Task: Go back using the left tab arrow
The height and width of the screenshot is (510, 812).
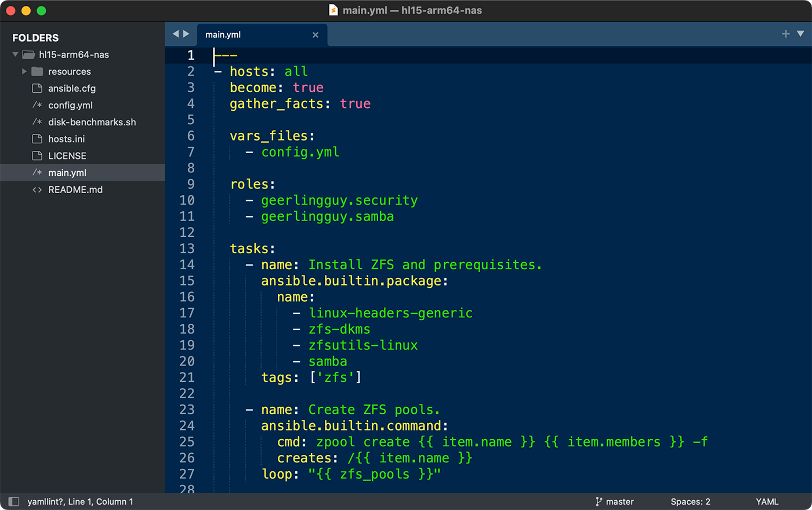Action: (x=176, y=34)
